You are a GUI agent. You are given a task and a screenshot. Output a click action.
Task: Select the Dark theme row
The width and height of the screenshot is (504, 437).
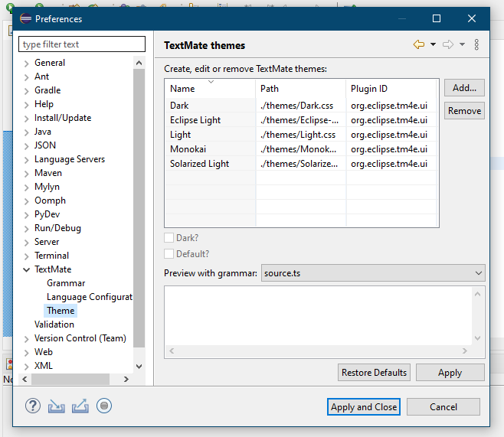point(301,106)
